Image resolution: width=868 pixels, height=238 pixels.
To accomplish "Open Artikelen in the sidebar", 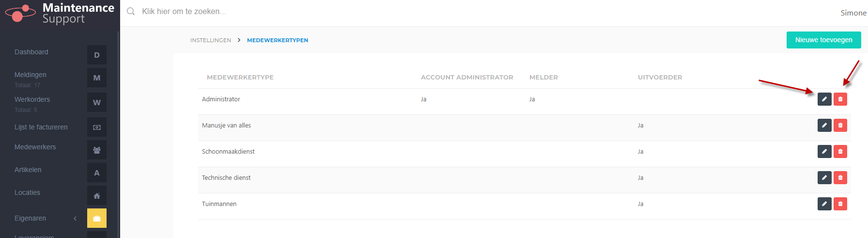I will 28,170.
